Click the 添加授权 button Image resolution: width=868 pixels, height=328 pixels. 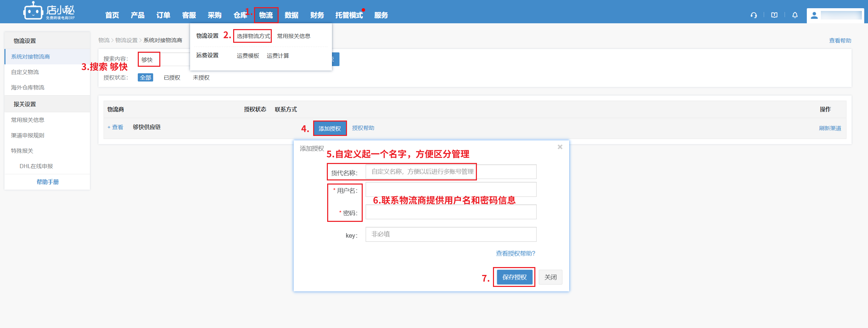click(x=330, y=128)
